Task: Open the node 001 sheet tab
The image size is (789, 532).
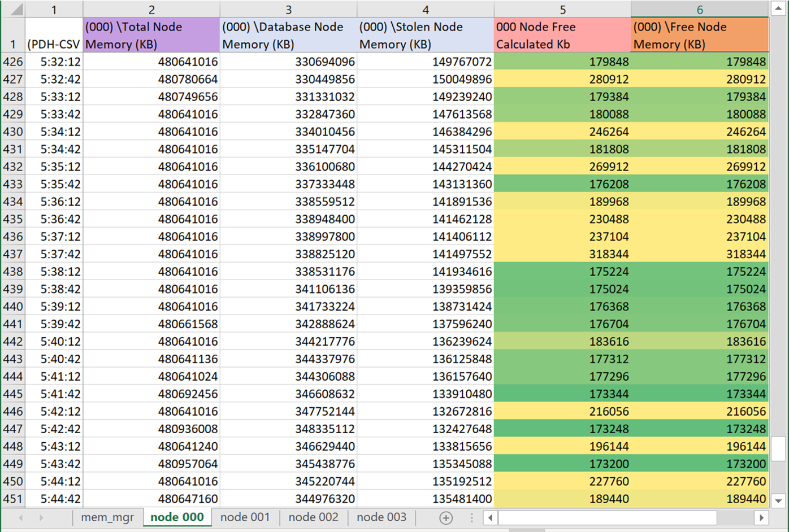Action: pos(245,517)
